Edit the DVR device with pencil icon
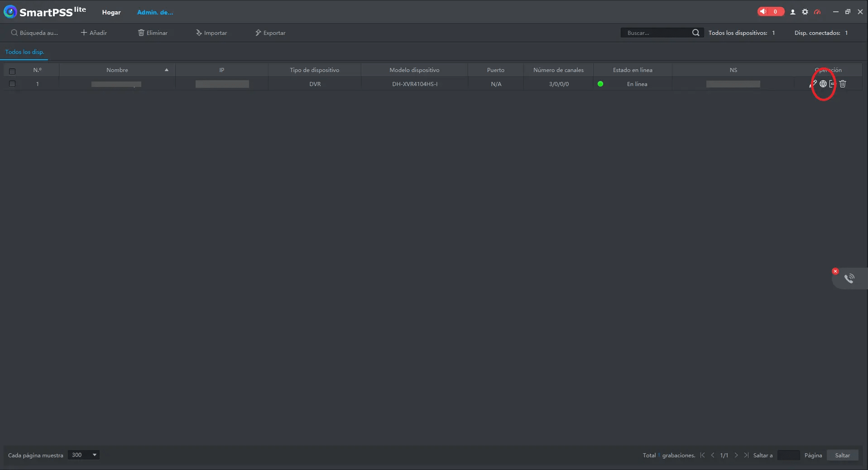868x470 pixels. pyautogui.click(x=813, y=84)
